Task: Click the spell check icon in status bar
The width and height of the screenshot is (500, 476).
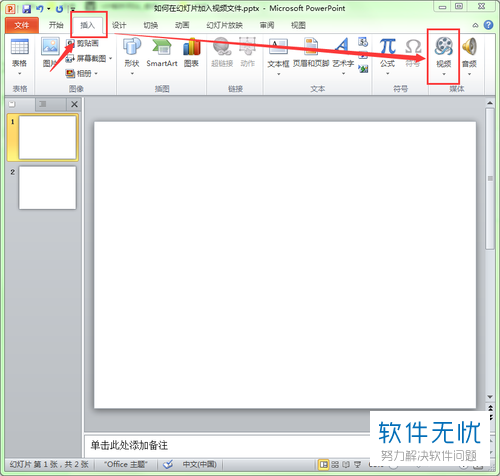Action: [168, 464]
